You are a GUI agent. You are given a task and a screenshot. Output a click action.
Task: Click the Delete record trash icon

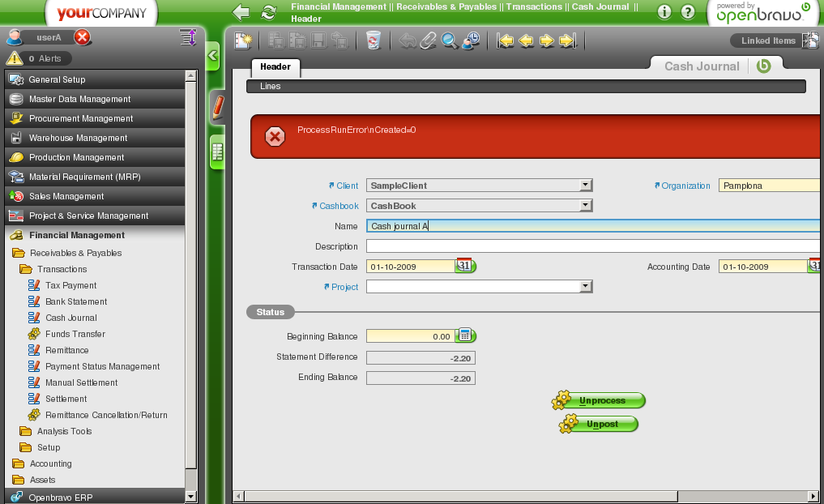click(373, 41)
